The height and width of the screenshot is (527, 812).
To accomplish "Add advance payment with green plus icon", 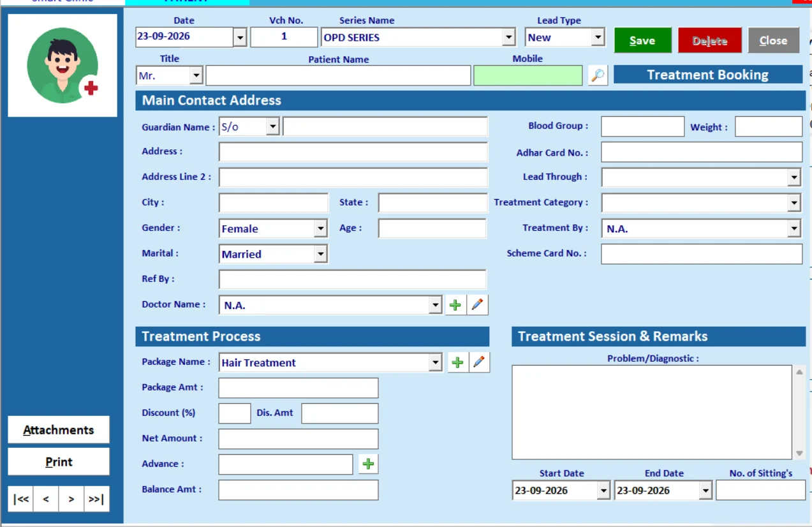I will click(x=368, y=464).
